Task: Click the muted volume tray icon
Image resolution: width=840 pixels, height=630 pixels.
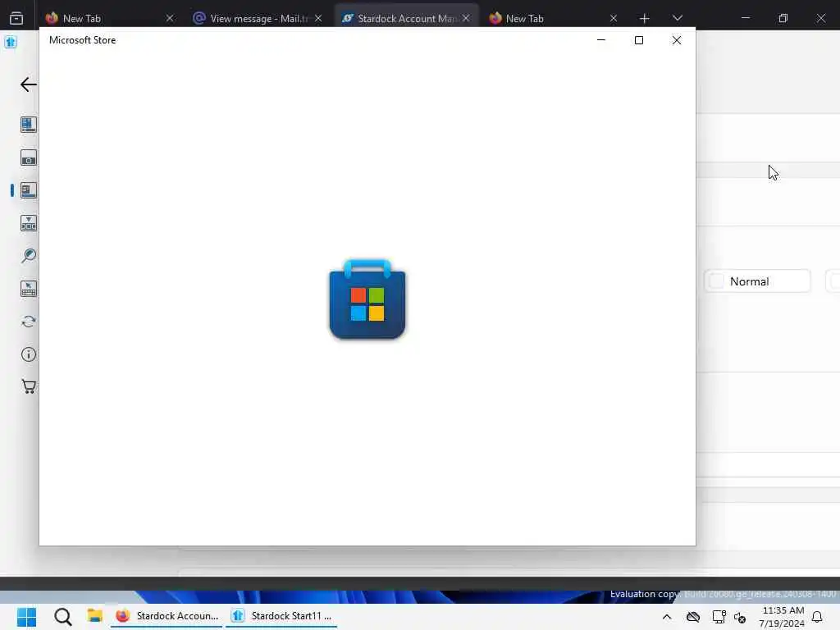Action: tap(740, 617)
